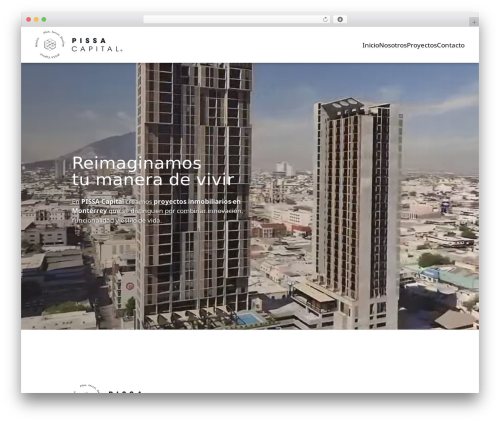500x423 pixels.
Task: Open the Contacto page link
Action: [x=451, y=45]
